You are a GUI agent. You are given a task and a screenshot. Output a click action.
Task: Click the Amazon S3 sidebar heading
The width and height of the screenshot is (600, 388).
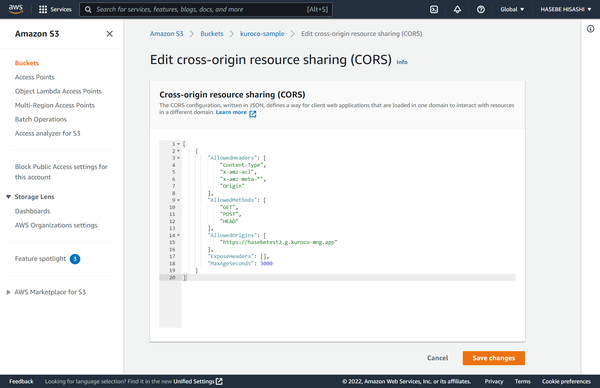[x=37, y=34]
